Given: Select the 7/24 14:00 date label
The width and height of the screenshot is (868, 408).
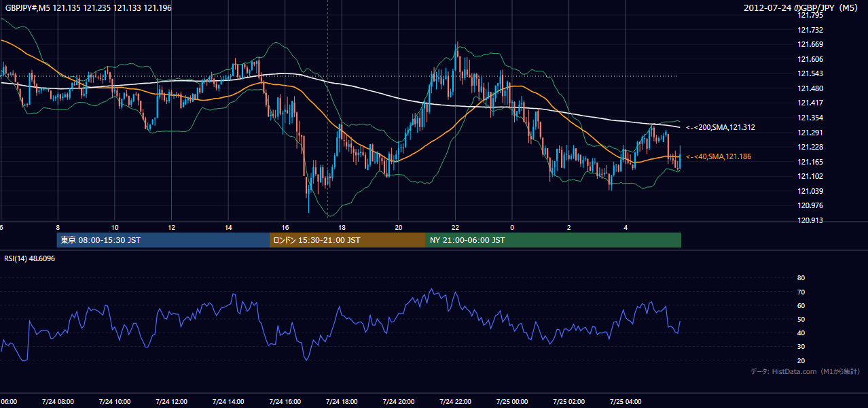Looking at the screenshot, I should [x=228, y=401].
